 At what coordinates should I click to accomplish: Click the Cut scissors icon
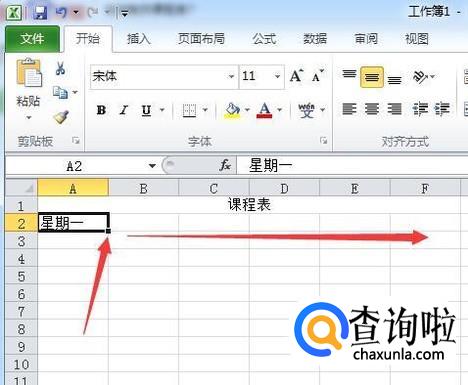pos(60,68)
